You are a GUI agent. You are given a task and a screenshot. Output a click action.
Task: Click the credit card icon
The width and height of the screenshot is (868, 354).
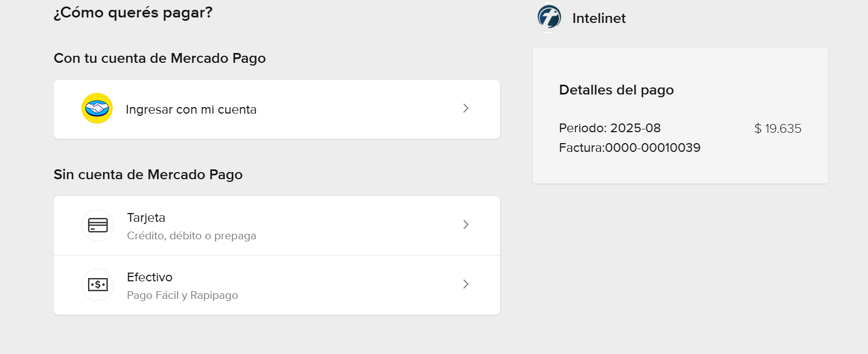click(98, 225)
